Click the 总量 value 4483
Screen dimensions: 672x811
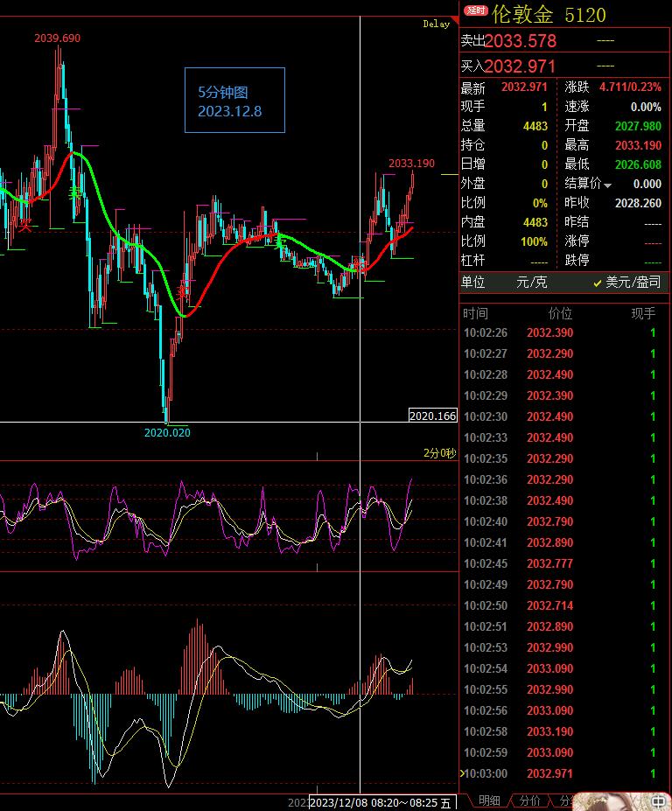coord(535,126)
